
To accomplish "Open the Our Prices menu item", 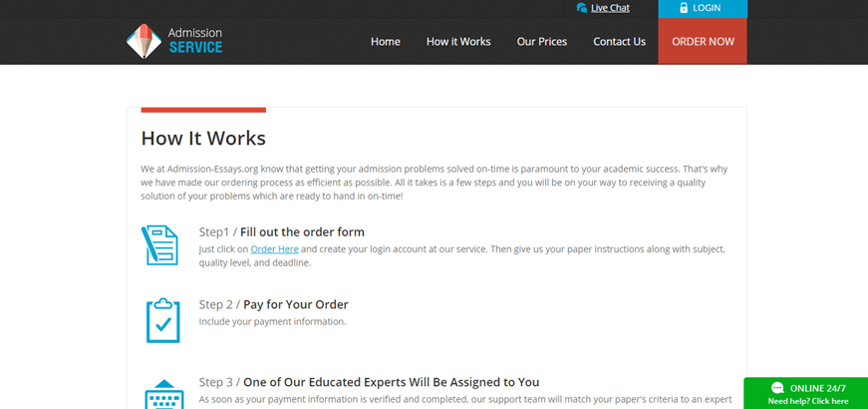I will (x=542, y=42).
